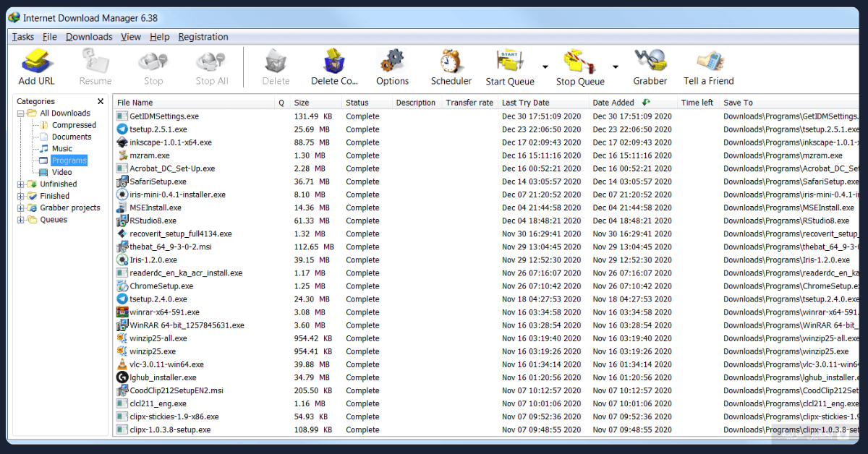Select the Compressed category
868x454 pixels.
click(74, 125)
